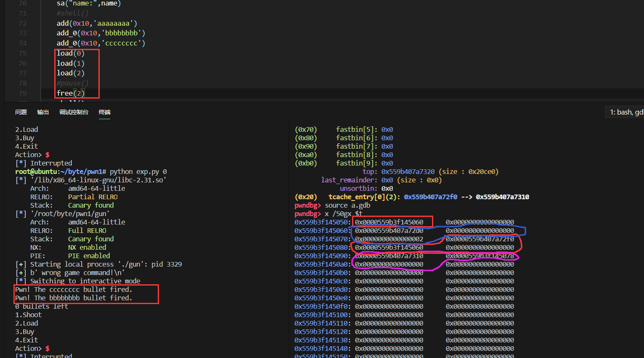Click the '0 bullets left' terminal line

pyautogui.click(x=42, y=306)
